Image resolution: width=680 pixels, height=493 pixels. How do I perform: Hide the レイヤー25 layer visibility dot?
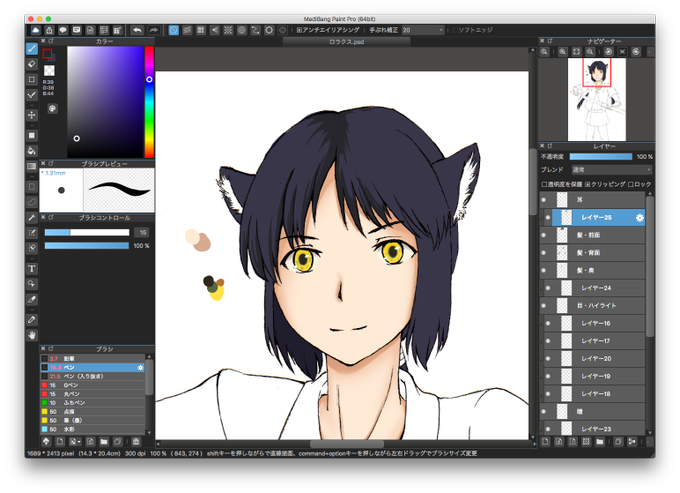(x=548, y=218)
